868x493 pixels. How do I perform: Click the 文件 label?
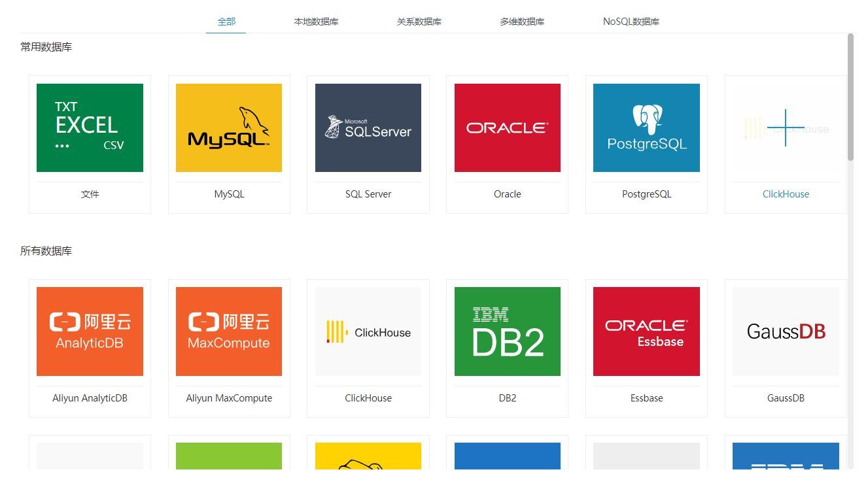point(90,194)
